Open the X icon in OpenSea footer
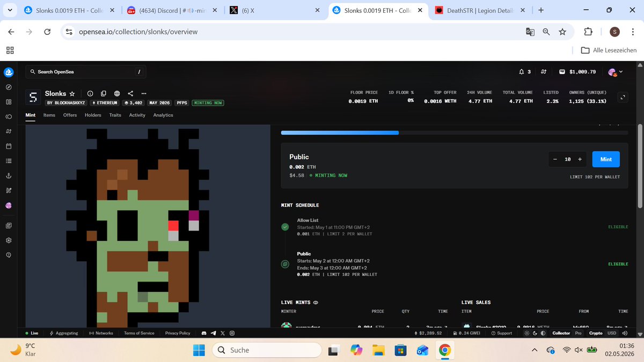 tap(223, 333)
